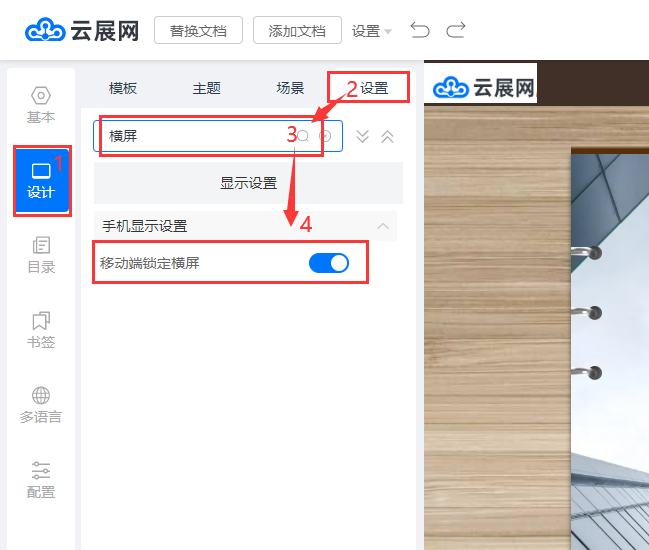Open the 设置 dropdown in top toolbar
Image resolution: width=649 pixels, height=550 pixels.
point(372,31)
